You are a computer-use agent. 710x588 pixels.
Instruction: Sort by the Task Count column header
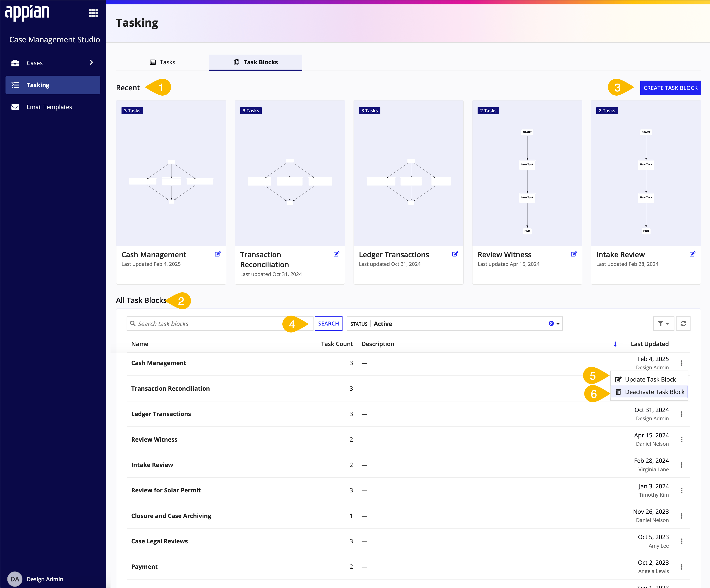(337, 344)
